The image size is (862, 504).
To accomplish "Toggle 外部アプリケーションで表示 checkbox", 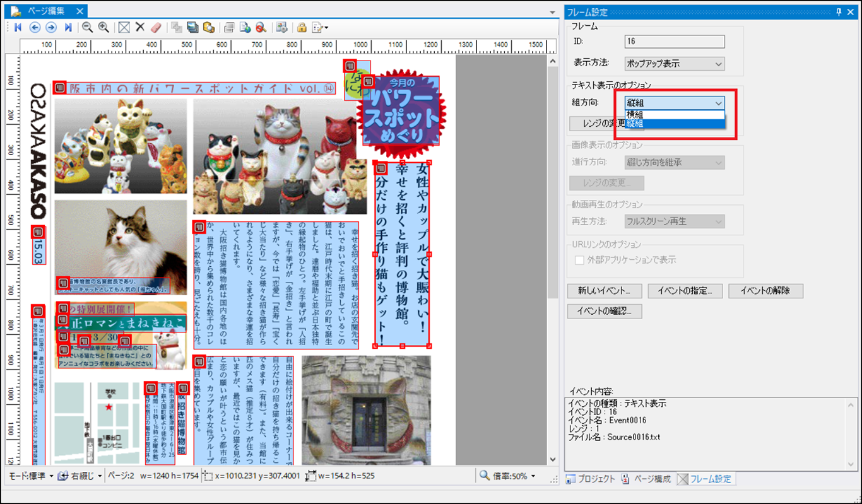I will pyautogui.click(x=579, y=260).
